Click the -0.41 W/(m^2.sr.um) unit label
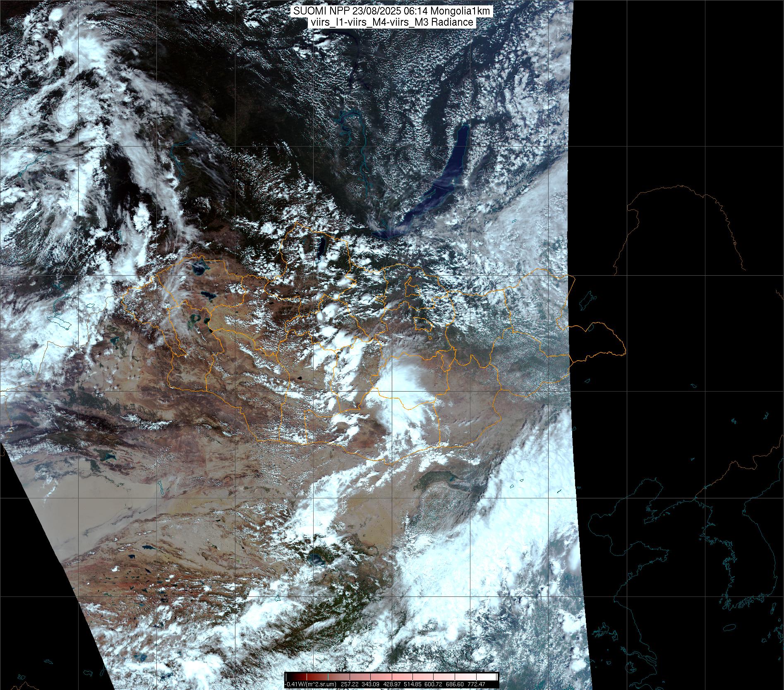This screenshot has height=690, width=784. point(311,684)
